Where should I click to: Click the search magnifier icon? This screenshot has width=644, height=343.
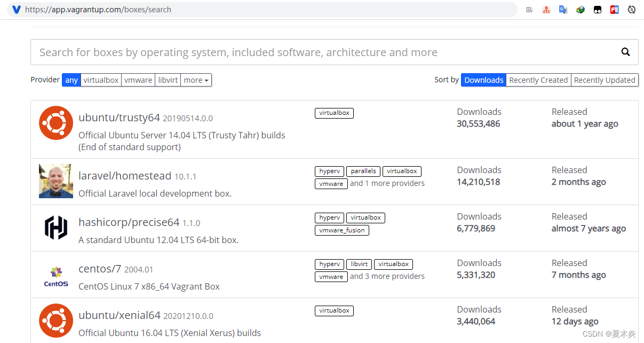coord(626,52)
